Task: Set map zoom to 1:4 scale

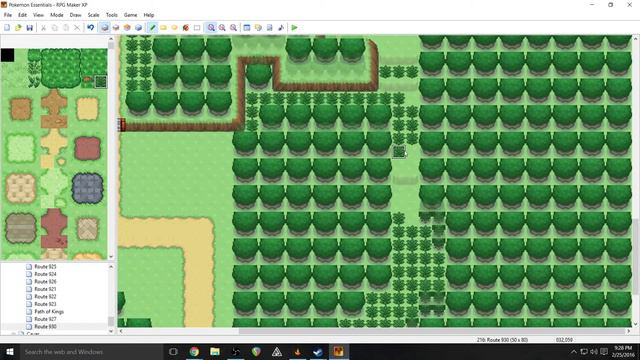Action: [233, 28]
